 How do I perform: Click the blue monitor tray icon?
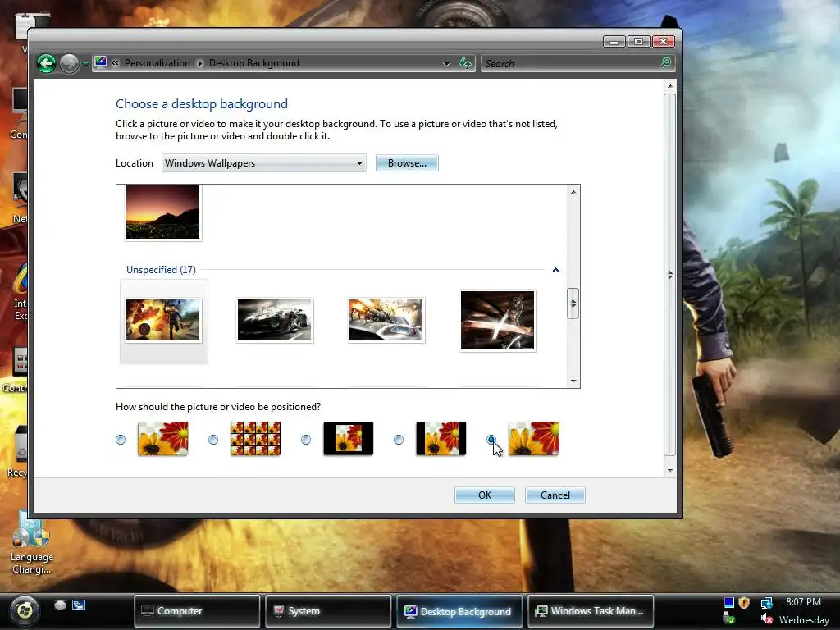tap(729, 603)
